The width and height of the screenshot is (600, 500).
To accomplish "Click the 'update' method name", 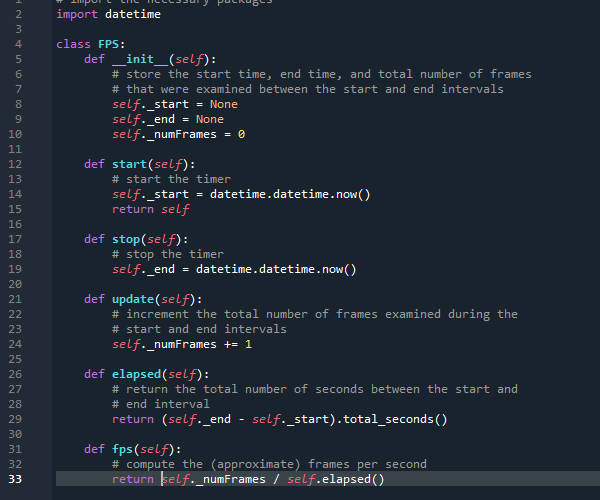I will point(133,299).
